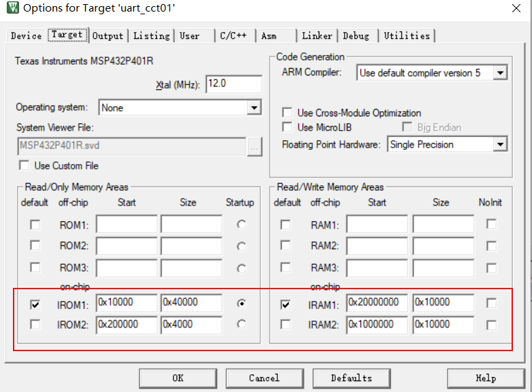Edit IRAM1 Start address 0x20000000
Viewport: 532px width, 392px height.
coord(377,302)
